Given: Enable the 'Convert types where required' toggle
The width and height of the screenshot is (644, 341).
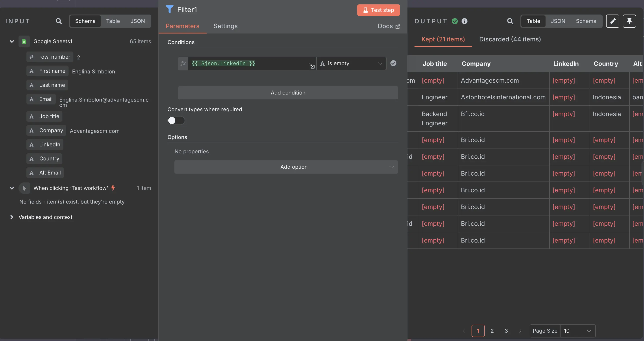Looking at the screenshot, I should [176, 120].
